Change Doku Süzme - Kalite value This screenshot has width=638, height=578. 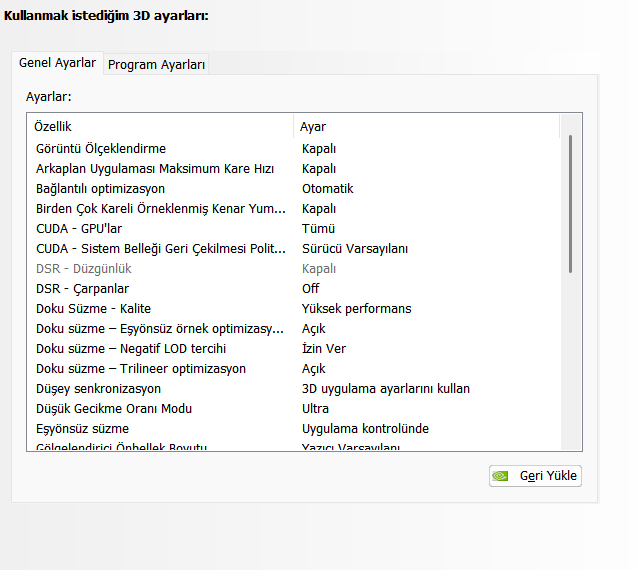(x=356, y=309)
